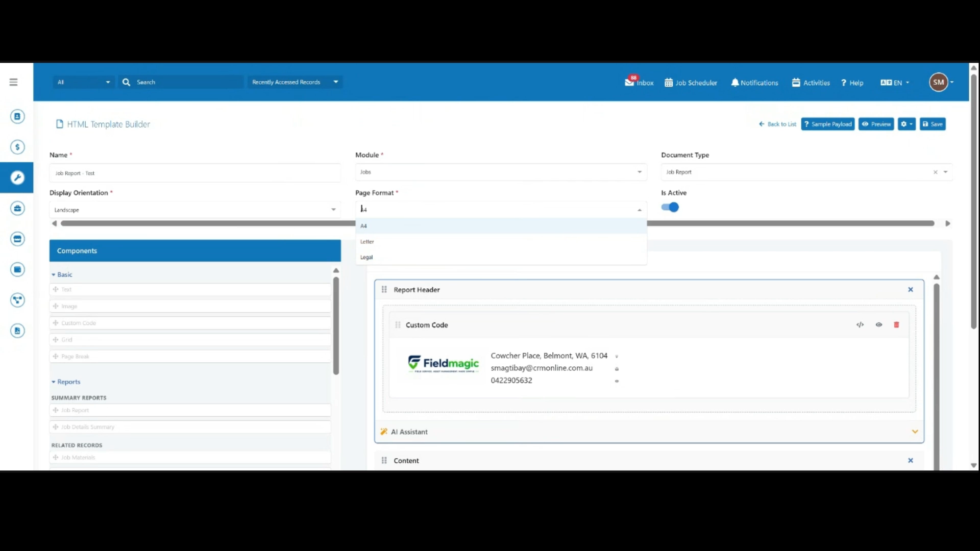Select the wrench admin sidebar icon
Viewport: 980px width, 551px height.
pos(17,178)
